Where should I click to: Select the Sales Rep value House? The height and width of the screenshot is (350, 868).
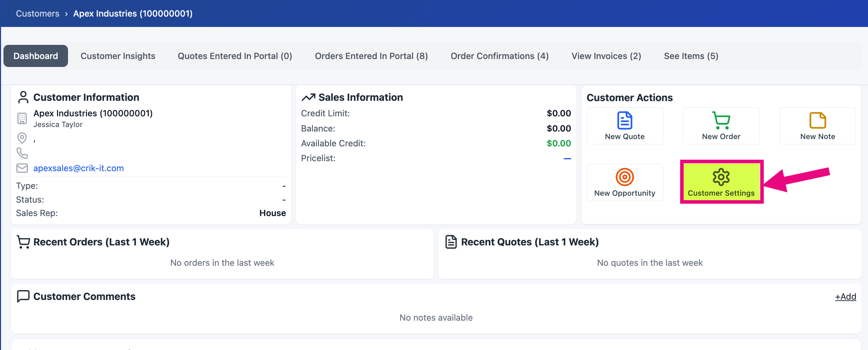click(x=272, y=213)
